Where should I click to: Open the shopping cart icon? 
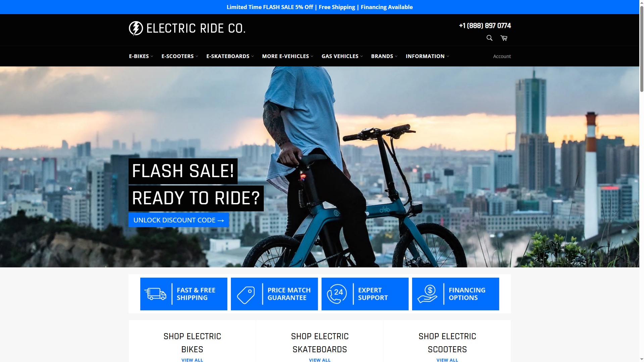point(504,38)
